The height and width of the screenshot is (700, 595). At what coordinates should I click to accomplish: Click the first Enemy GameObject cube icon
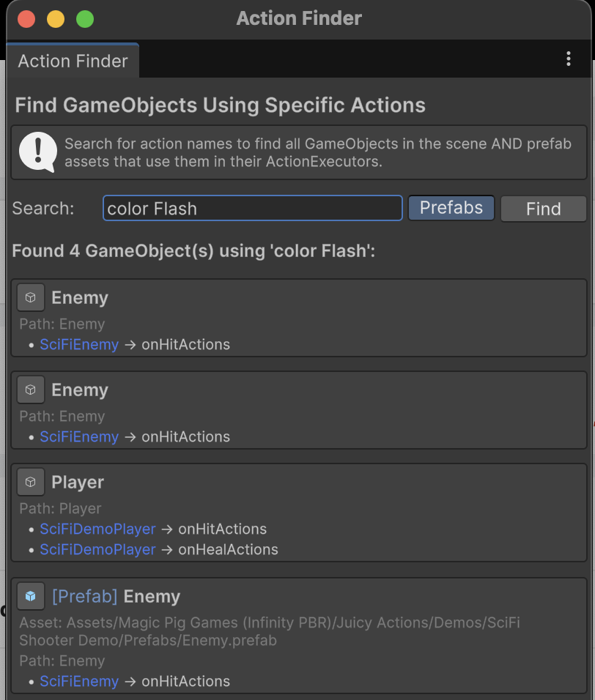[31, 298]
